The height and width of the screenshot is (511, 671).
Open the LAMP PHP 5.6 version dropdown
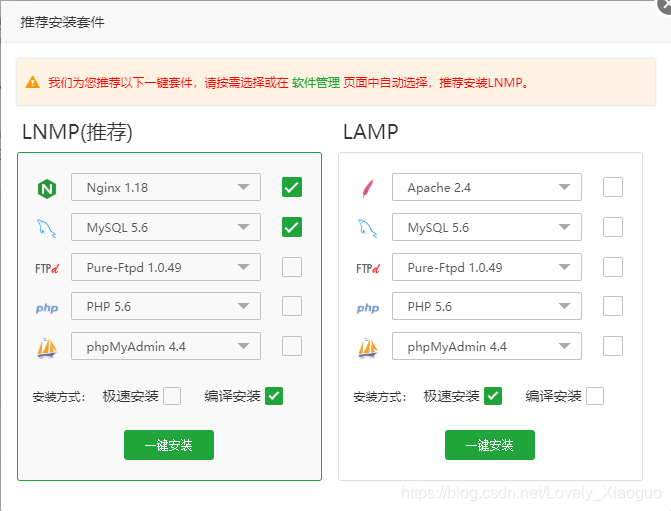(x=487, y=306)
